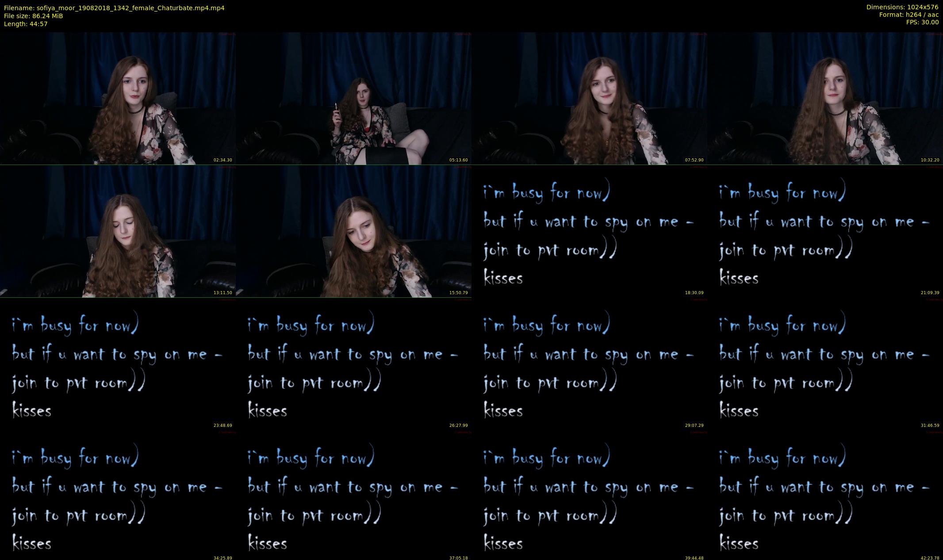The height and width of the screenshot is (560, 943).
Task: Click the Filename text in header
Action: click(x=114, y=8)
